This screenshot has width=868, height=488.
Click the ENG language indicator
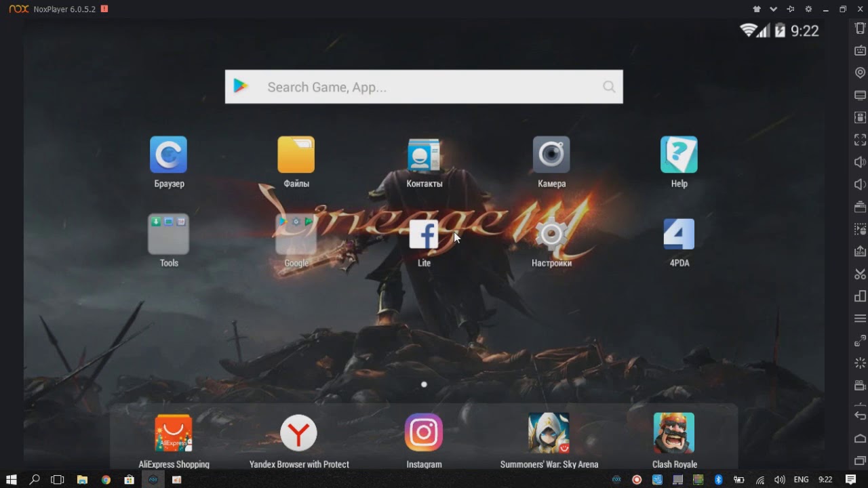coord(801,480)
